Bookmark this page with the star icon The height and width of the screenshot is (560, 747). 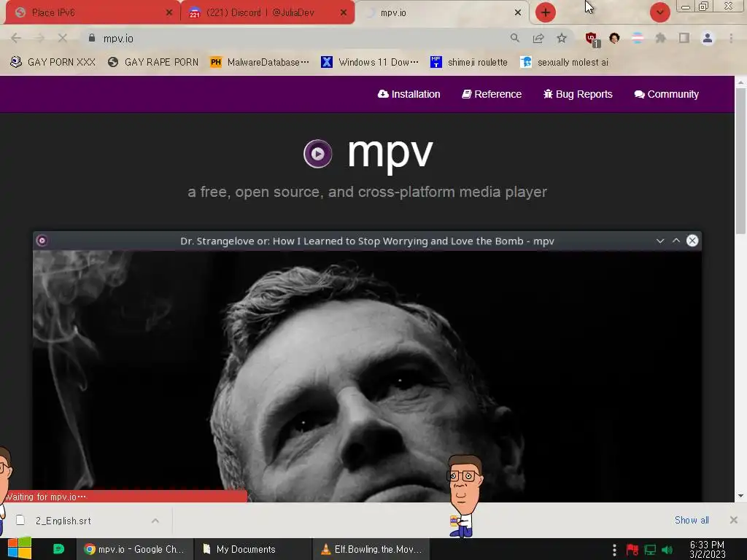(x=562, y=38)
